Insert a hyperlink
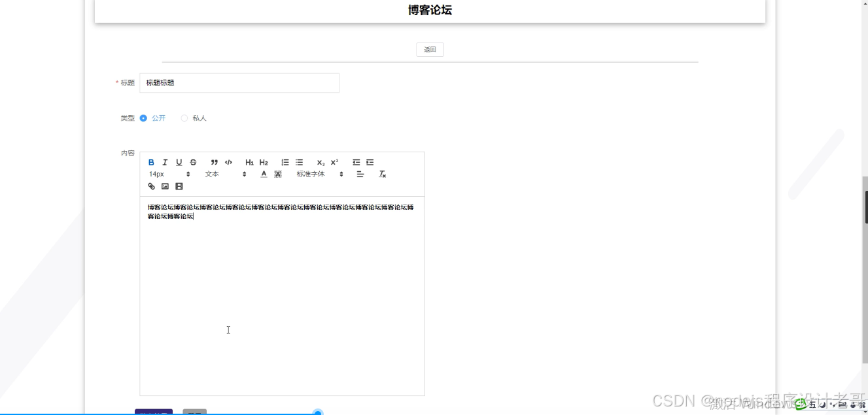This screenshot has height=415, width=868. pos(151,186)
